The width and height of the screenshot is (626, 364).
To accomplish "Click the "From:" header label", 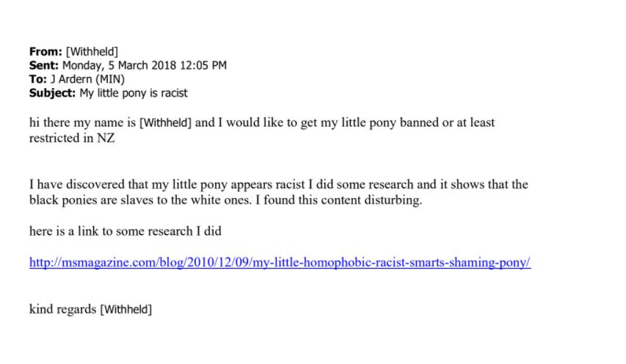I will click(x=46, y=52).
